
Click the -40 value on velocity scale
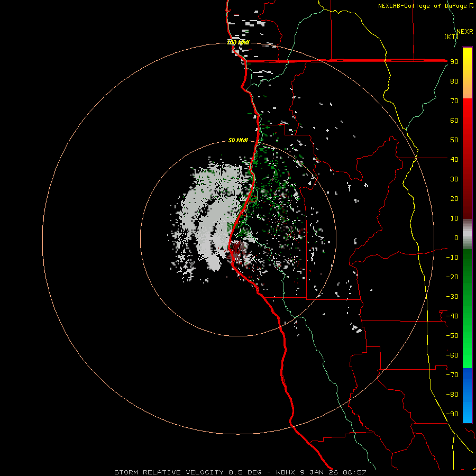click(x=452, y=316)
